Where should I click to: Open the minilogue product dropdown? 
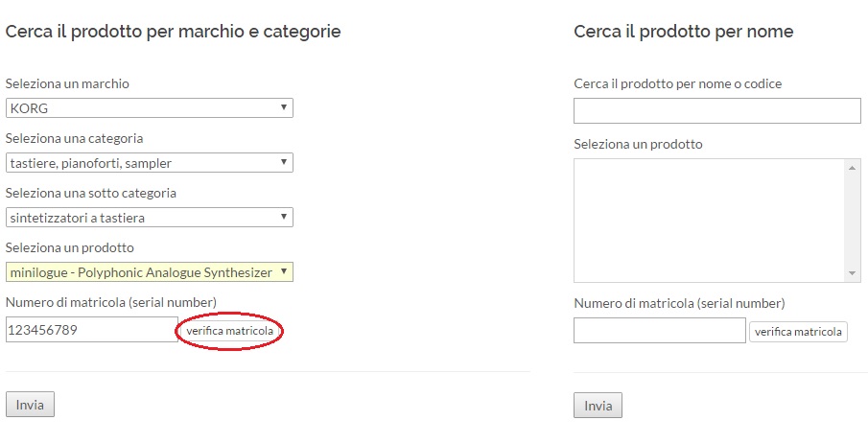click(149, 271)
